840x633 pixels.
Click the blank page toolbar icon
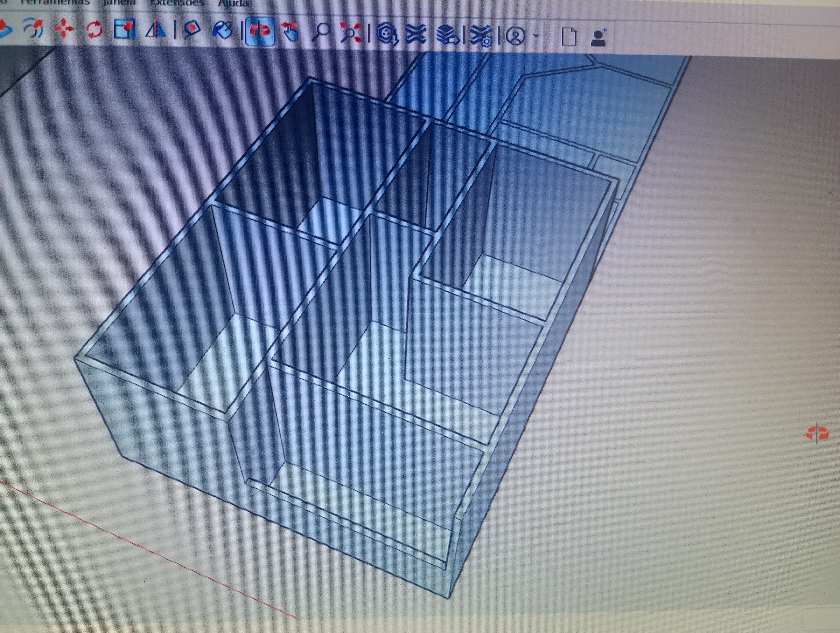[568, 37]
